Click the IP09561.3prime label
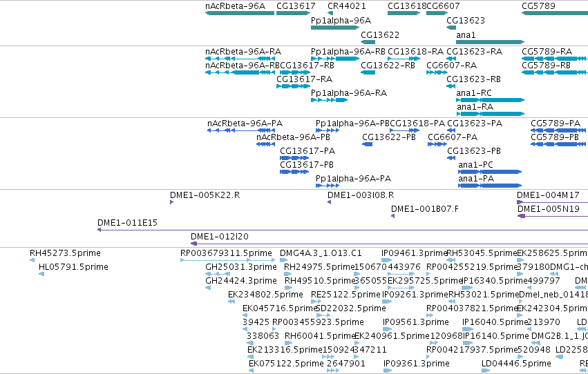The width and height of the screenshot is (588, 374). tap(416, 322)
